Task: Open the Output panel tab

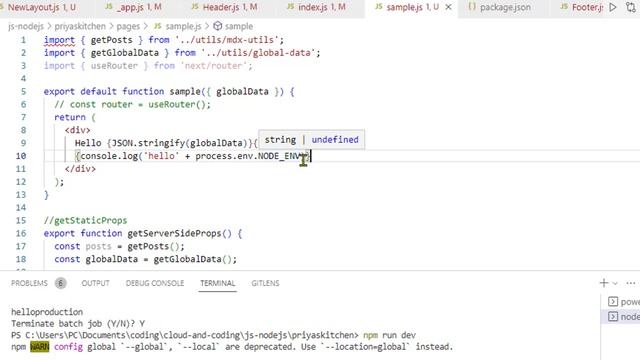Action: [x=96, y=283]
